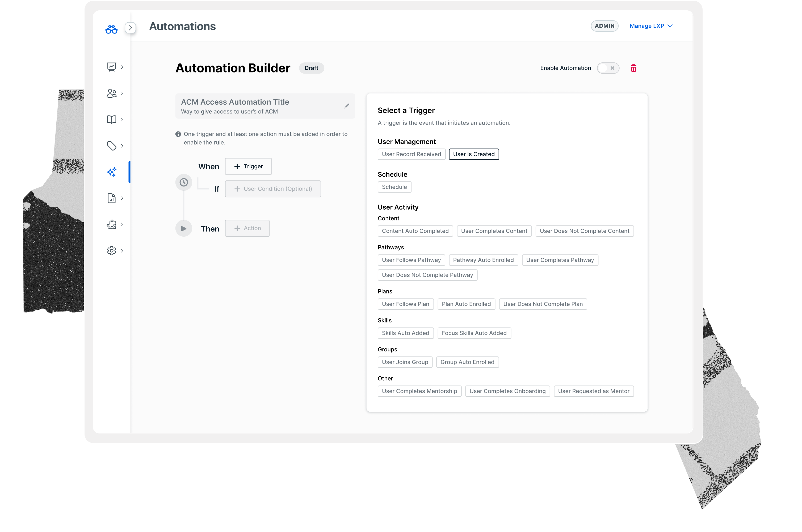Choose User Completes Onboarding trigger
The image size is (802, 532).
[507, 391]
